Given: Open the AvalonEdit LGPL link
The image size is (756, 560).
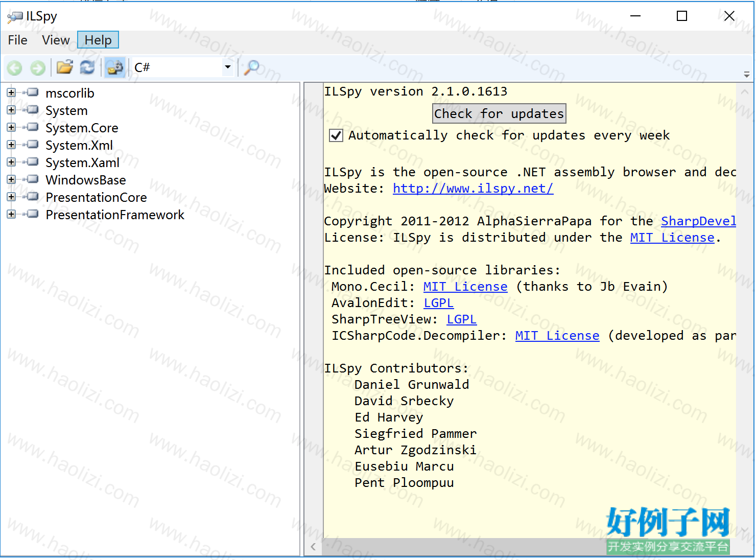Looking at the screenshot, I should tap(438, 303).
